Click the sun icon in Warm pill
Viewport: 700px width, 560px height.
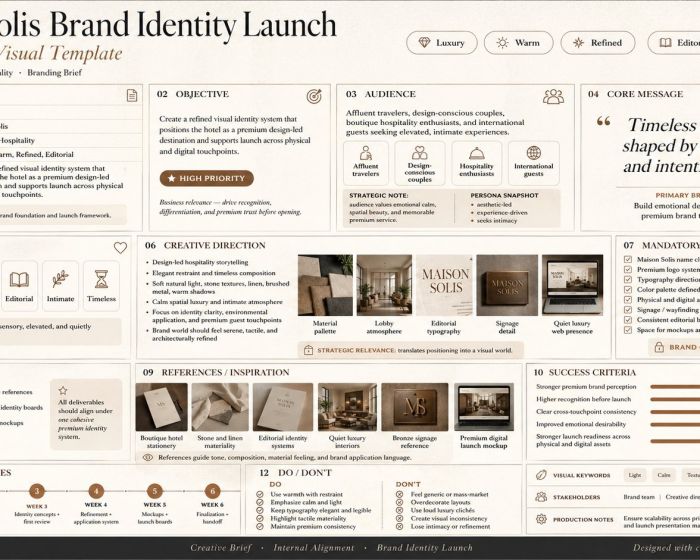pyautogui.click(x=502, y=43)
